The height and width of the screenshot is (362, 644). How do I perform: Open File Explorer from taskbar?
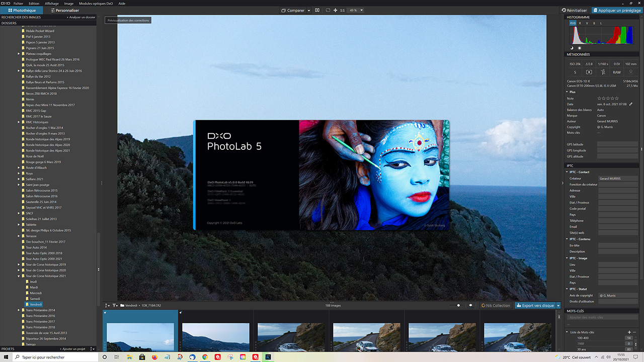click(x=129, y=357)
